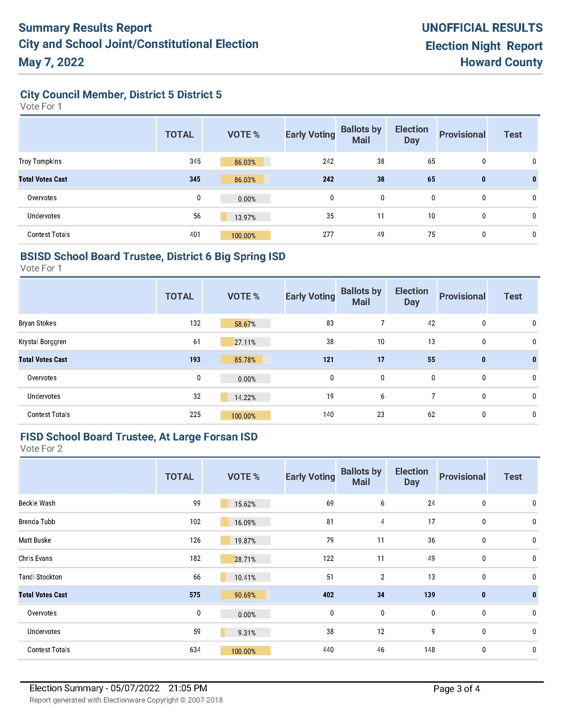
Task: Click "City and School Joint/Constitutional Election" heading
Action: pos(138,44)
